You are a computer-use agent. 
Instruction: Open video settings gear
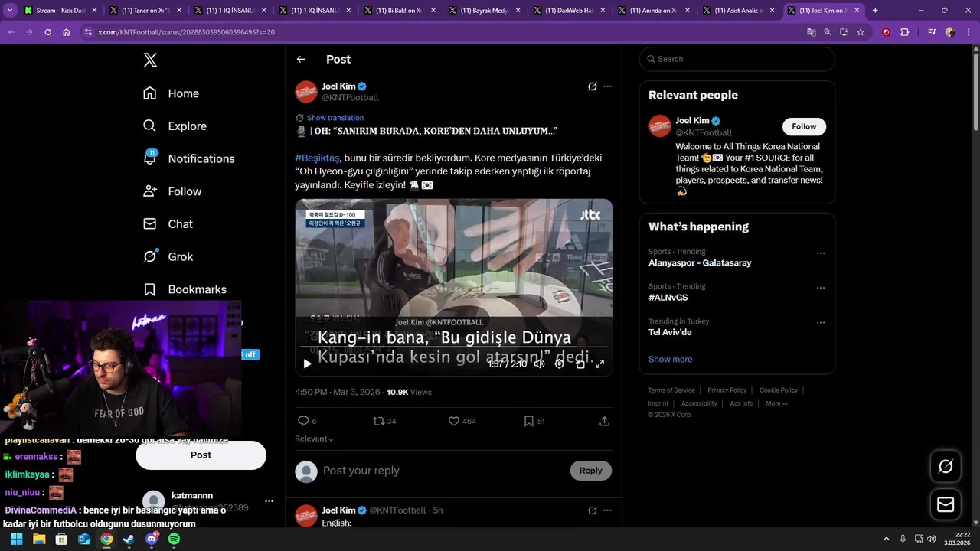point(560,364)
